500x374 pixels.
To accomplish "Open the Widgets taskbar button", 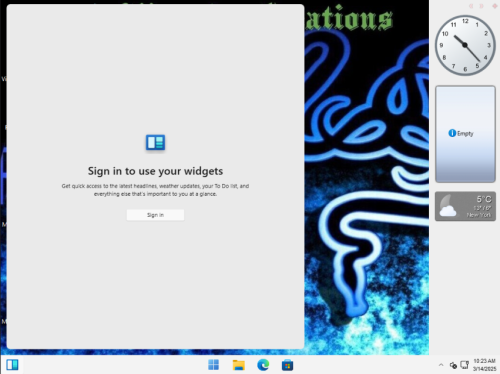I will [12, 365].
